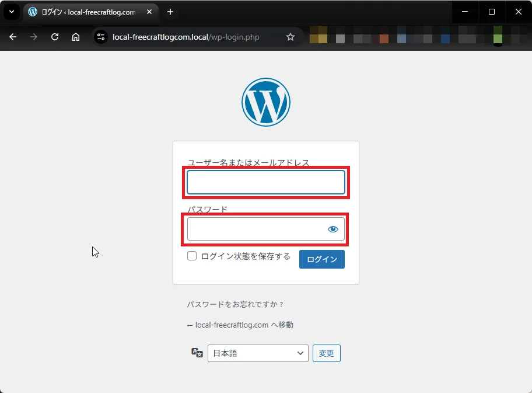
Task: Open the browser home page
Action: (x=76, y=37)
